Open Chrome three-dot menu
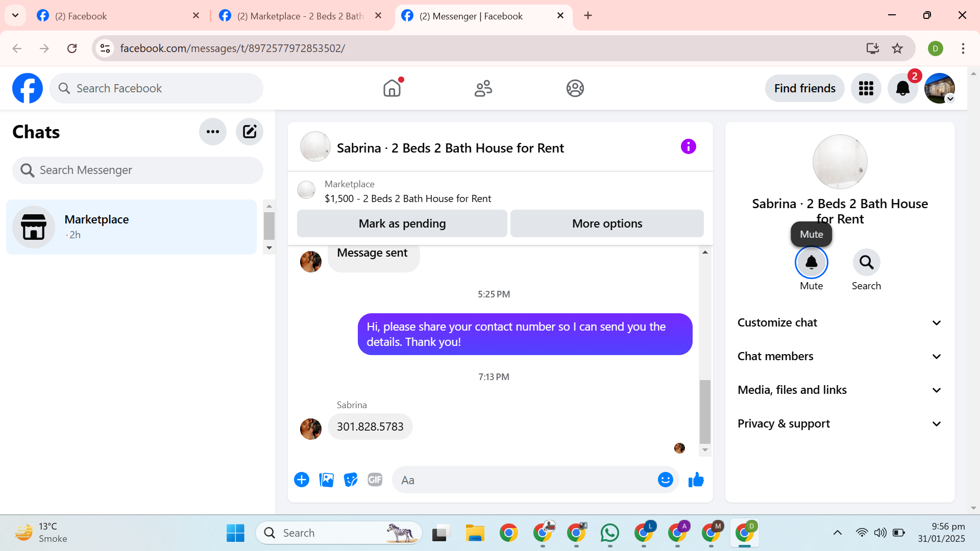 pyautogui.click(x=963, y=48)
